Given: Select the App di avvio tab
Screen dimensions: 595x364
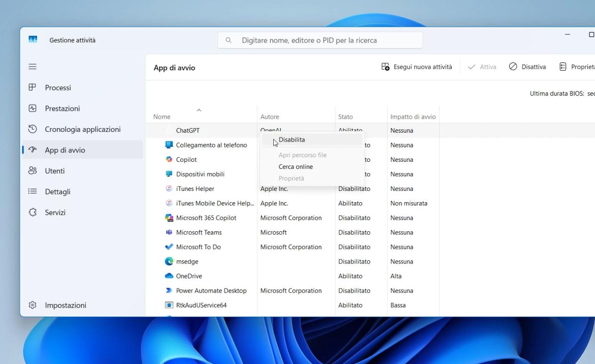Looking at the screenshot, I should tap(65, 150).
